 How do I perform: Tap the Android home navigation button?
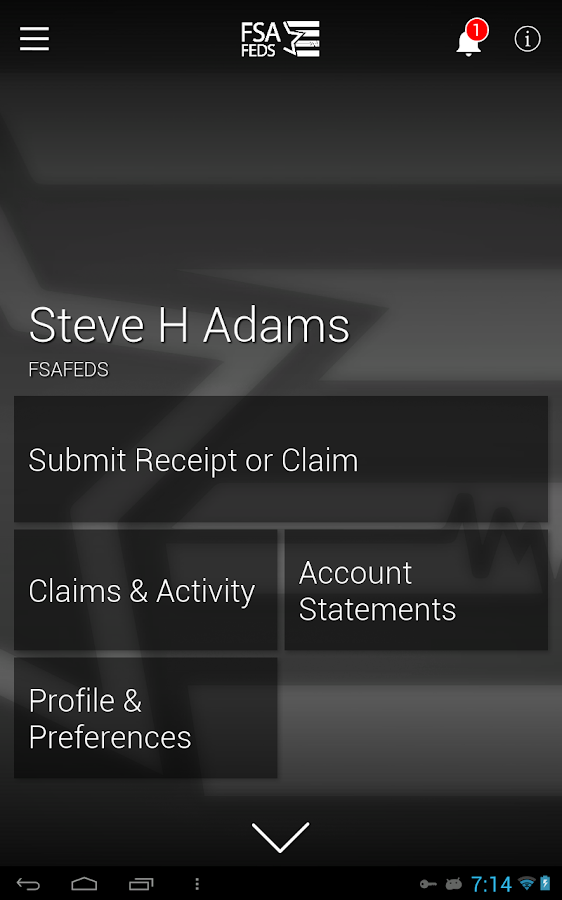(84, 884)
